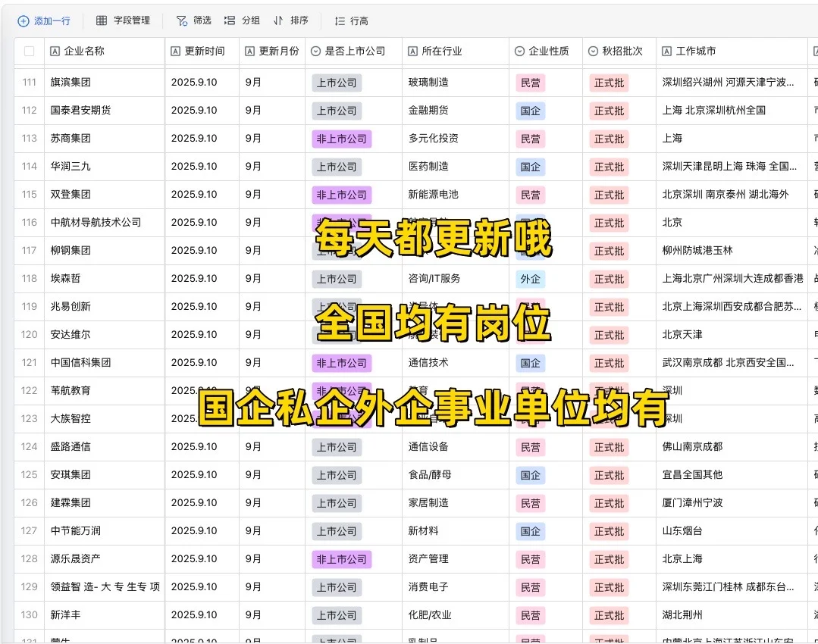Click select-type icon of 企业性质 column
818x644 pixels.
coord(519,51)
